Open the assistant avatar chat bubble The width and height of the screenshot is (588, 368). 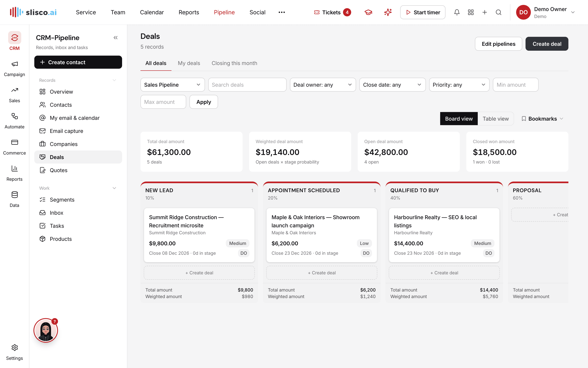tap(46, 330)
